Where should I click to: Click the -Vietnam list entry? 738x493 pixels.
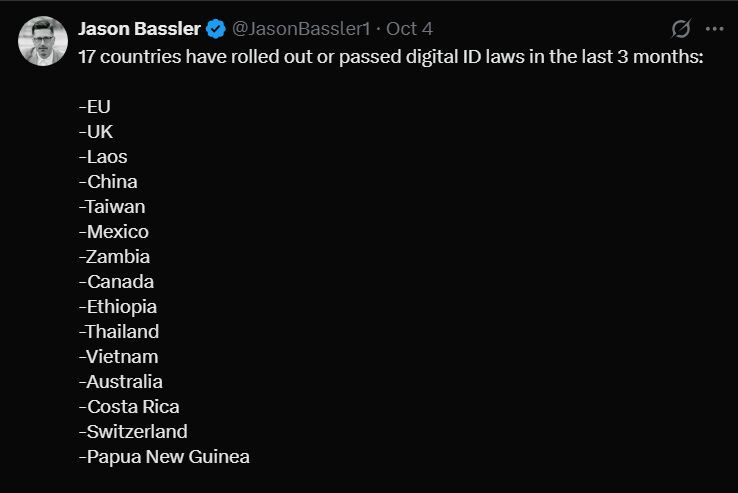coord(117,357)
